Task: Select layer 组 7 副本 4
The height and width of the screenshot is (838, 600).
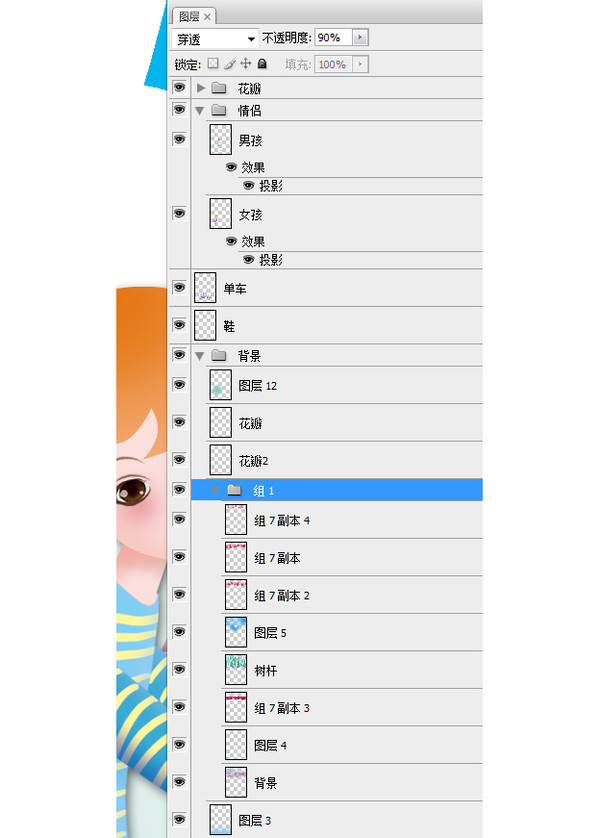Action: pos(340,521)
